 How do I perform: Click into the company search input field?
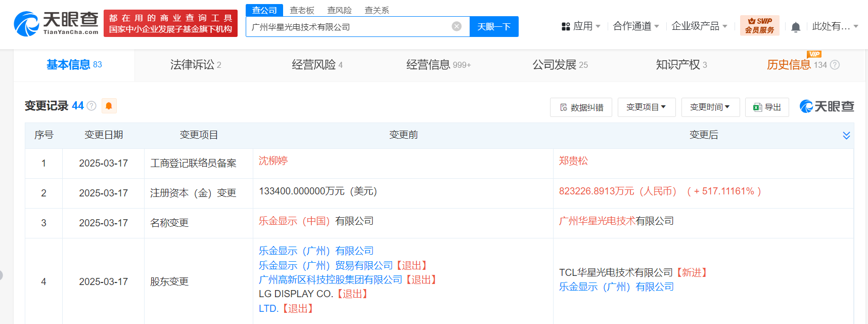pos(349,27)
